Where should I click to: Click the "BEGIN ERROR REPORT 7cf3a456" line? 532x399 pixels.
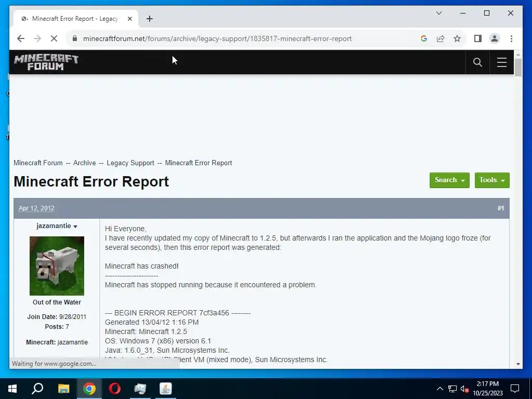coord(178,313)
